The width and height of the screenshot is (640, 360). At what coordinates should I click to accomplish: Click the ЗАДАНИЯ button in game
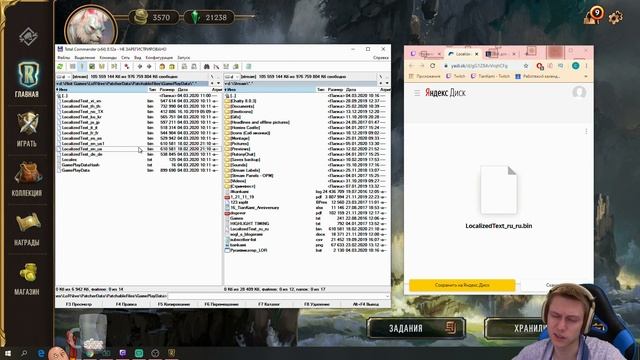416,328
